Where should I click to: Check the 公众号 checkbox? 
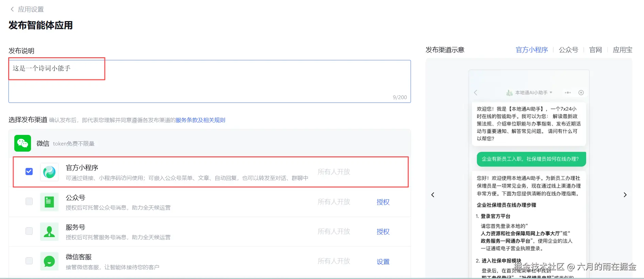click(x=29, y=201)
